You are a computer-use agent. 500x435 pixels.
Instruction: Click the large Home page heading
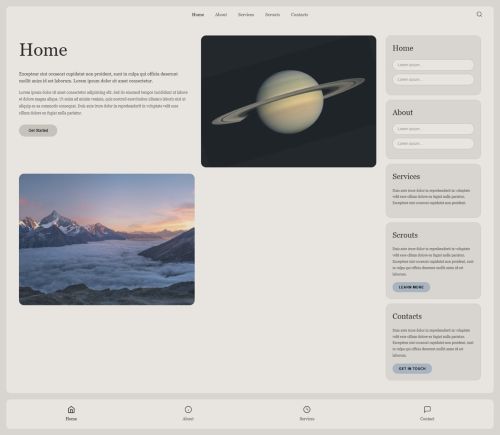[x=43, y=50]
